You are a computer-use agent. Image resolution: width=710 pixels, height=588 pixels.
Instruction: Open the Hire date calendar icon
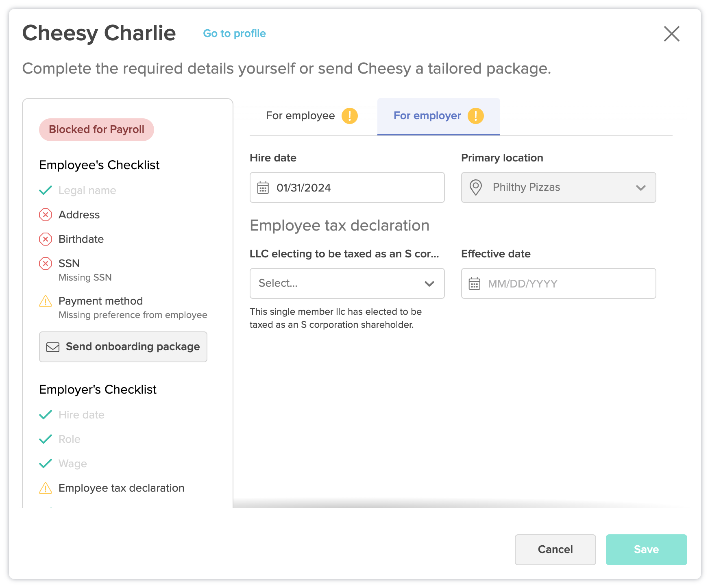[x=263, y=187]
